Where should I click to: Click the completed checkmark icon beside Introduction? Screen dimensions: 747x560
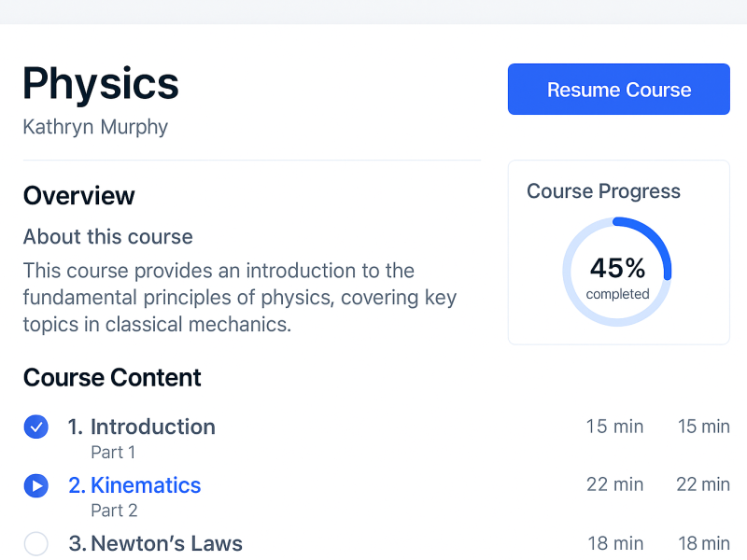click(35, 427)
